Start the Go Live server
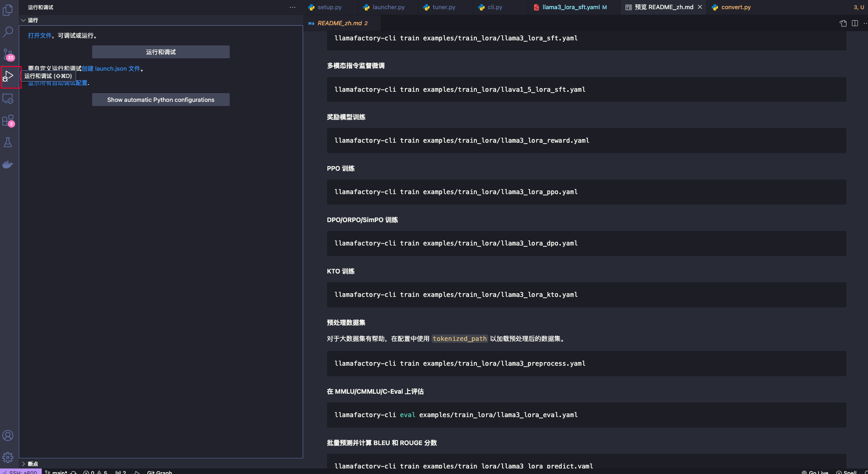 (x=815, y=472)
